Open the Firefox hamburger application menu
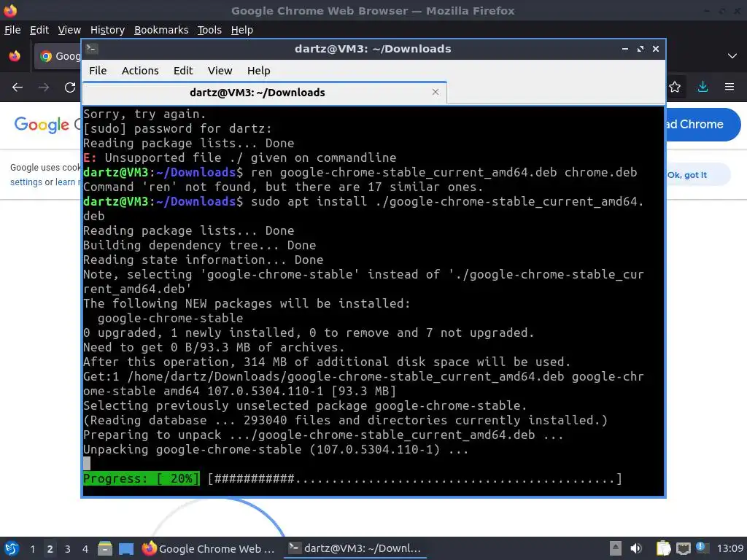The image size is (747, 560). (x=729, y=87)
